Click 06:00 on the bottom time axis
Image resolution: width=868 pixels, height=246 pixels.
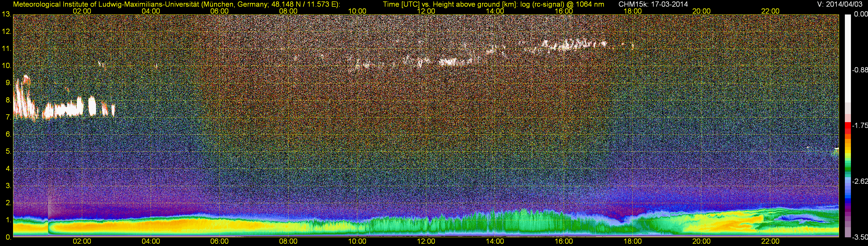[219, 241]
